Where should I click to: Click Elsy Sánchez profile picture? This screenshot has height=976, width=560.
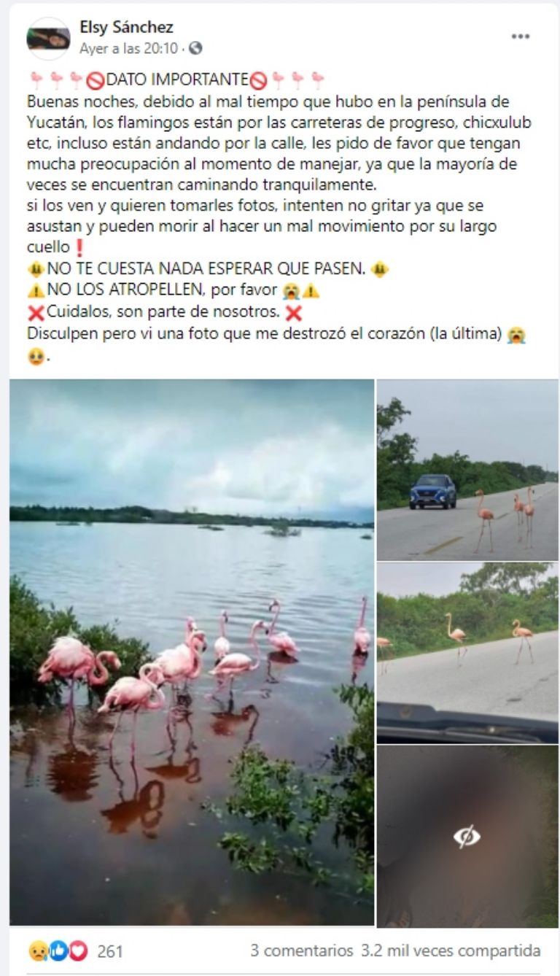(48, 38)
